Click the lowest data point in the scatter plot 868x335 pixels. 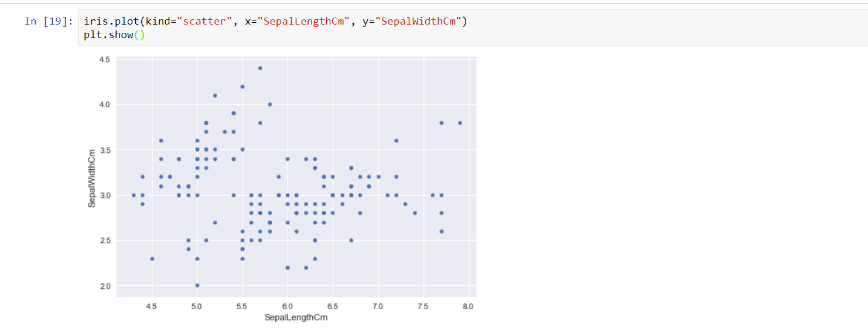coord(197,285)
